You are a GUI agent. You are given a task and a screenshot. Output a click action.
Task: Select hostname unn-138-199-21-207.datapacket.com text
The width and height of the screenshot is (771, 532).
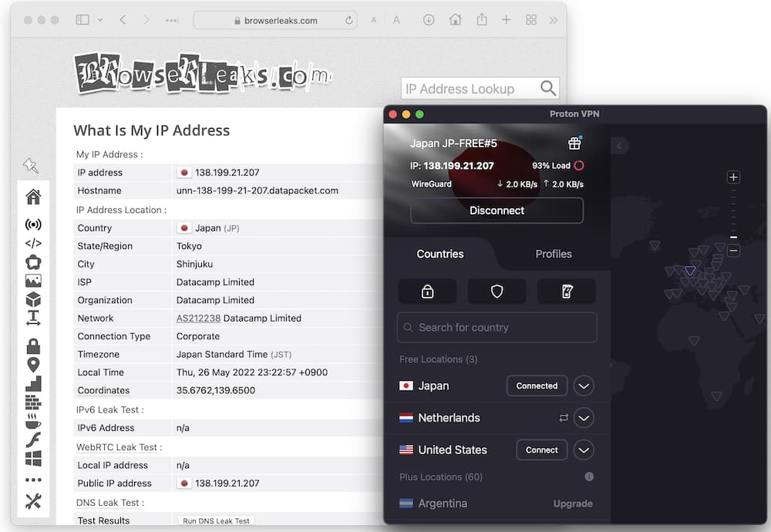pos(258,190)
